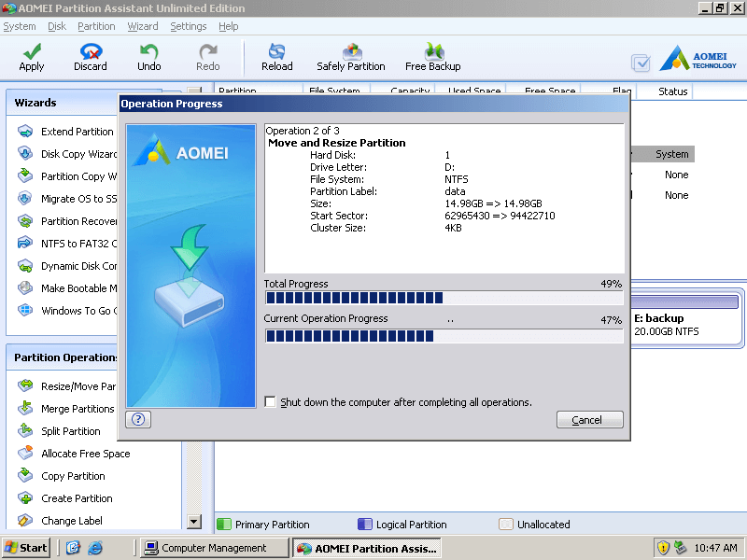Viewport: 747px width, 560px height.
Task: Open Windows To Go Creator
Action: (66, 311)
